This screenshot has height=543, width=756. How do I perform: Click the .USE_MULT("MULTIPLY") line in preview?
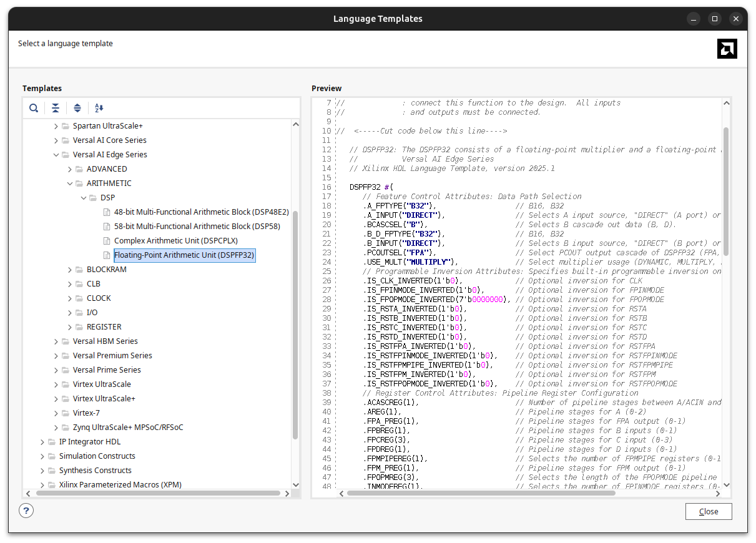(x=410, y=262)
